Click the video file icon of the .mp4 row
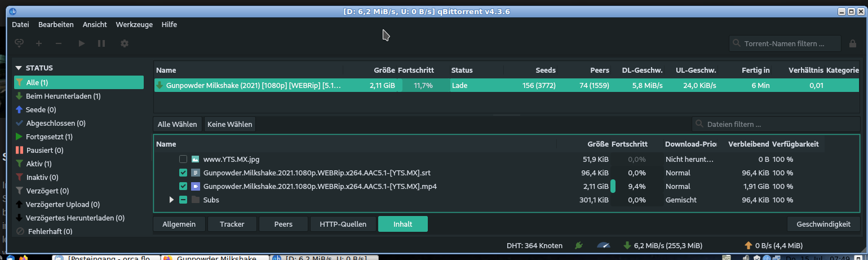This screenshot has height=260, width=868. (196, 186)
